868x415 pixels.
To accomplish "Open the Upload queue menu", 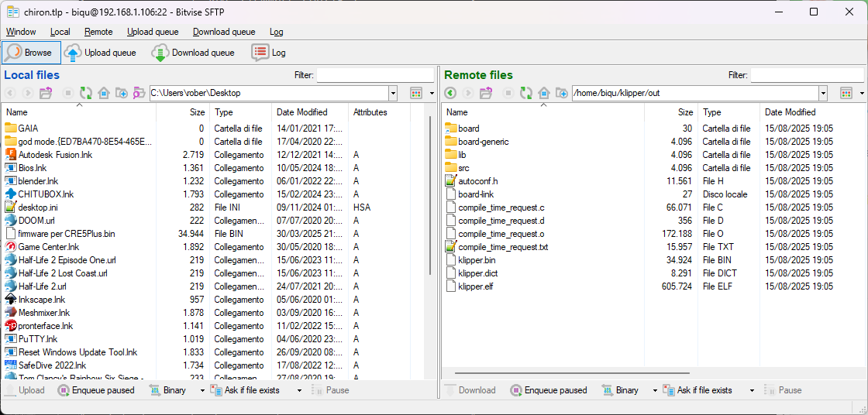I will (x=153, y=32).
